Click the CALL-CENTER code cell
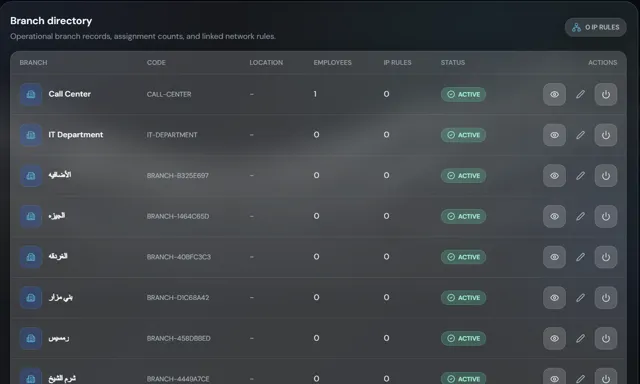Image resolution: width=640 pixels, height=384 pixels. [x=169, y=94]
